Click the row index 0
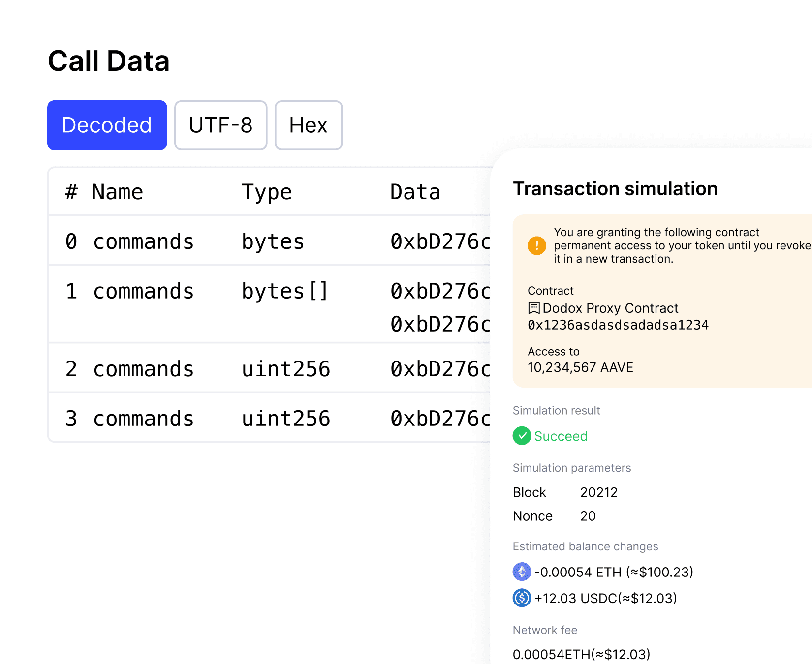 tap(71, 241)
